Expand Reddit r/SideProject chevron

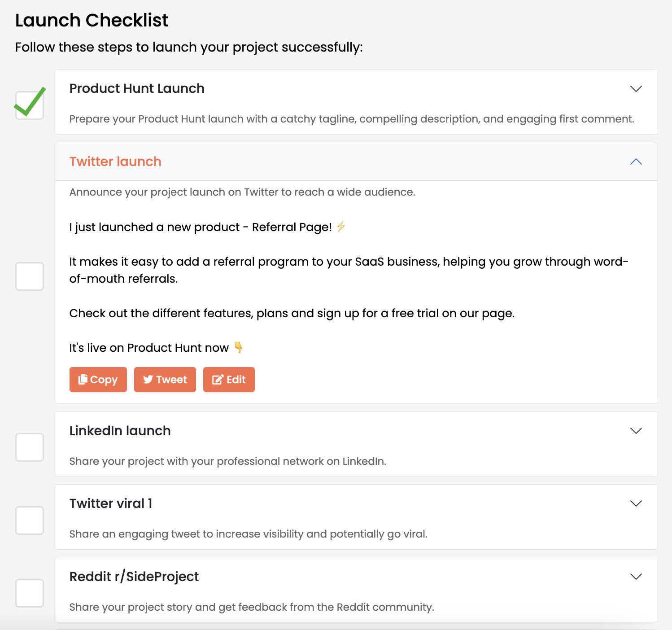point(636,577)
